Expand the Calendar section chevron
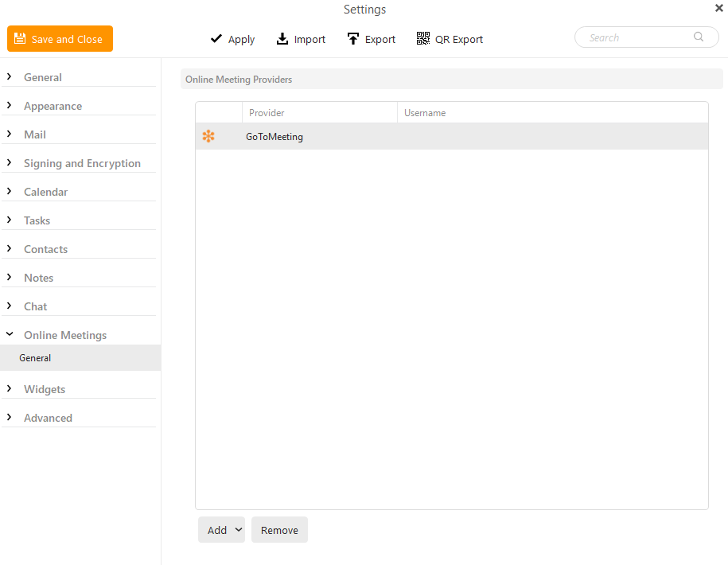728x565 pixels. [9, 191]
